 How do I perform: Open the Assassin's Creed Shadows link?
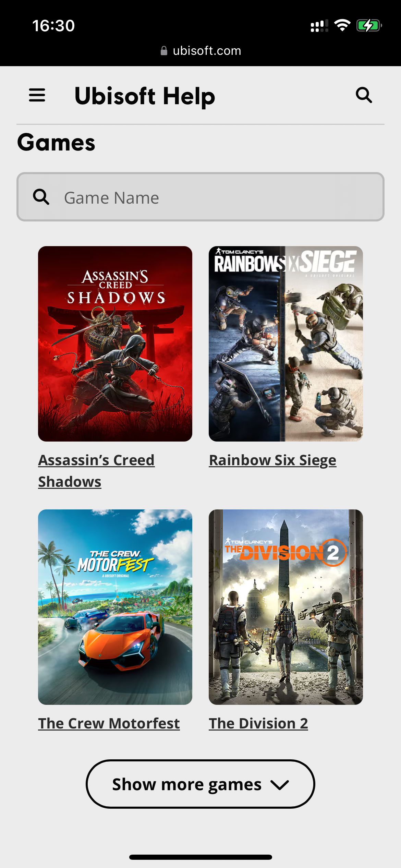click(96, 471)
